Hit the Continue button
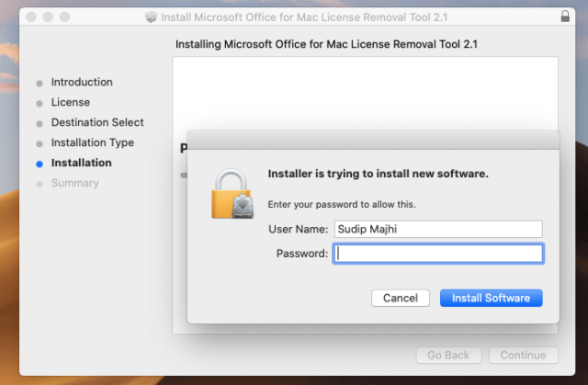This screenshot has height=385, width=588. (523, 355)
